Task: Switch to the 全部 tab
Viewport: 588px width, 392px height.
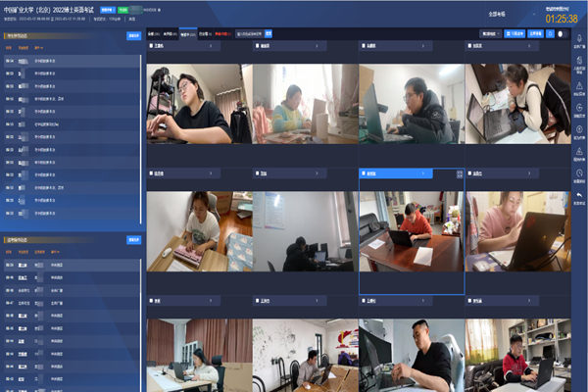Action: click(x=152, y=32)
